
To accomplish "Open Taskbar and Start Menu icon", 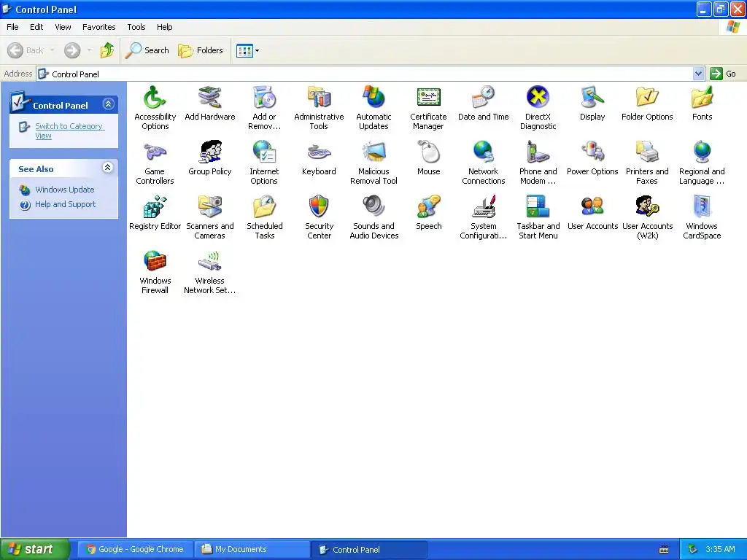I will pyautogui.click(x=538, y=208).
